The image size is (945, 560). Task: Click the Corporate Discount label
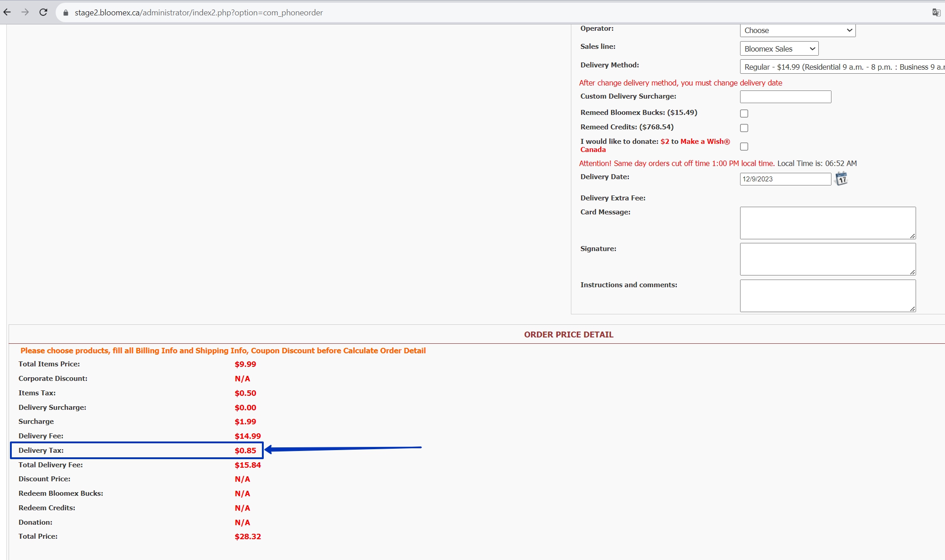[x=53, y=379]
